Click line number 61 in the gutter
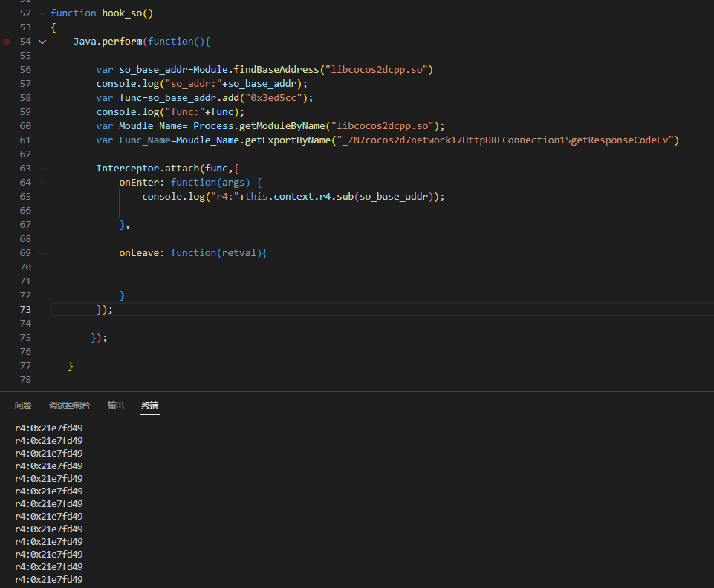Screen dimensions: 714x588 pos(25,140)
